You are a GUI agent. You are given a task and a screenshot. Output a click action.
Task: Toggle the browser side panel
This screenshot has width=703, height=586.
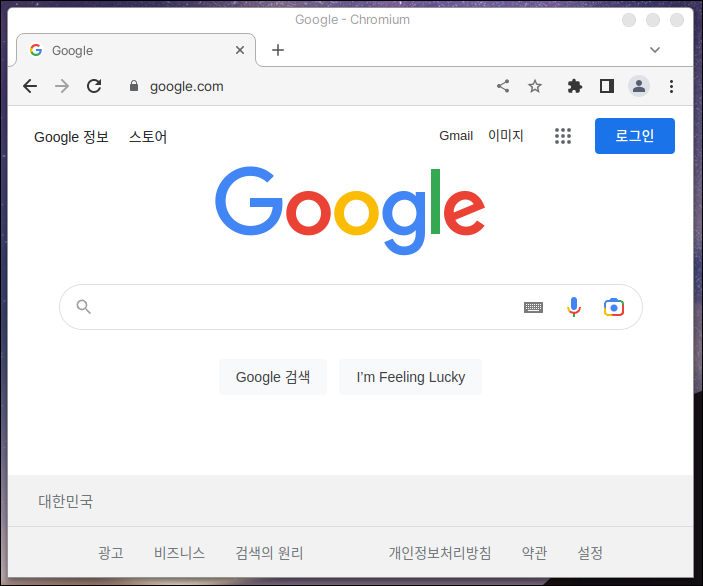(606, 86)
